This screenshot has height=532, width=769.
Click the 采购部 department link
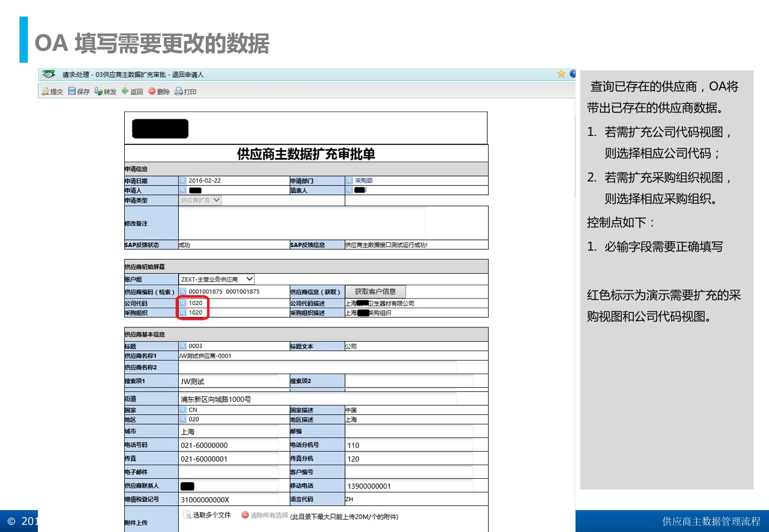point(363,180)
